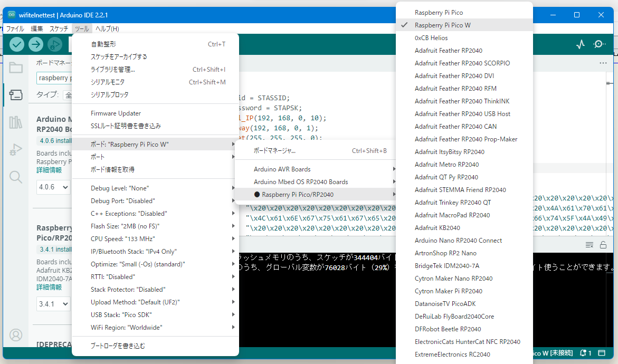The width and height of the screenshot is (618, 364).
Task: Select Raspberry Pi Pico board
Action: point(464,13)
